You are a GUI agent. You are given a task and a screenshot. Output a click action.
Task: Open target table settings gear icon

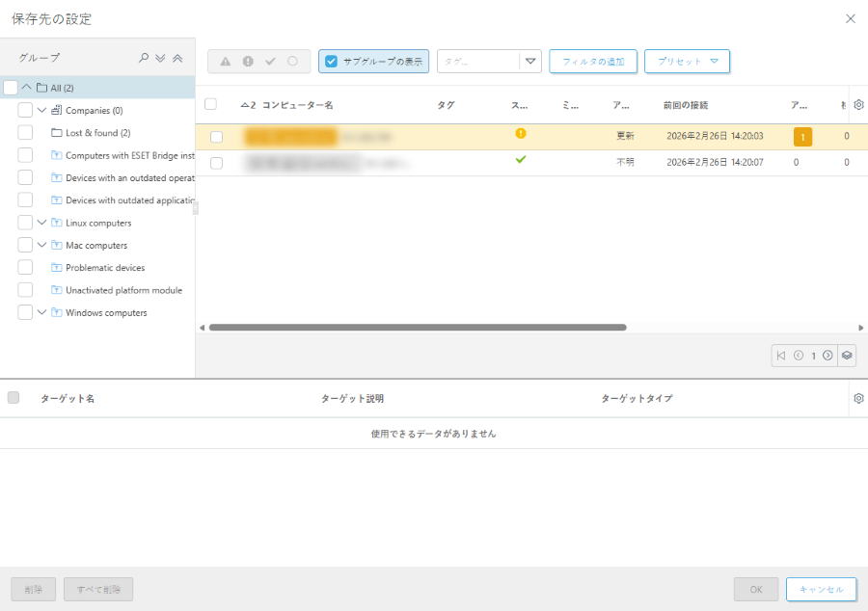point(858,398)
